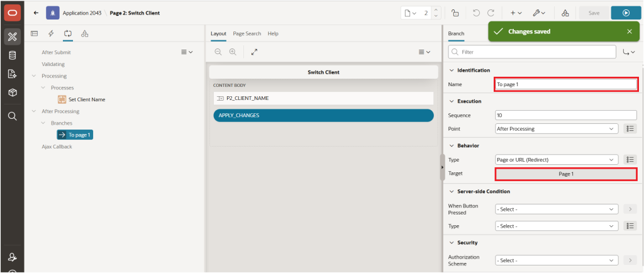
Task: Open SQL Workshop database icon
Action: (x=13, y=55)
